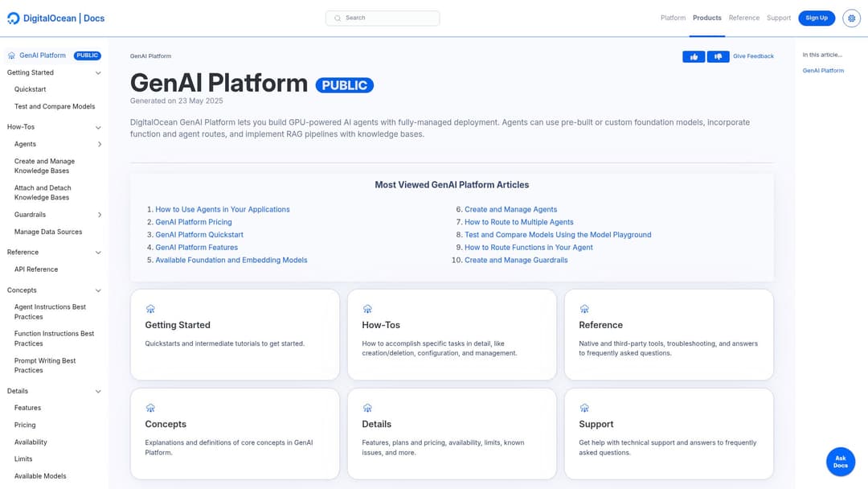868x489 pixels.
Task: Select Limits in the sidebar
Action: pos(23,458)
